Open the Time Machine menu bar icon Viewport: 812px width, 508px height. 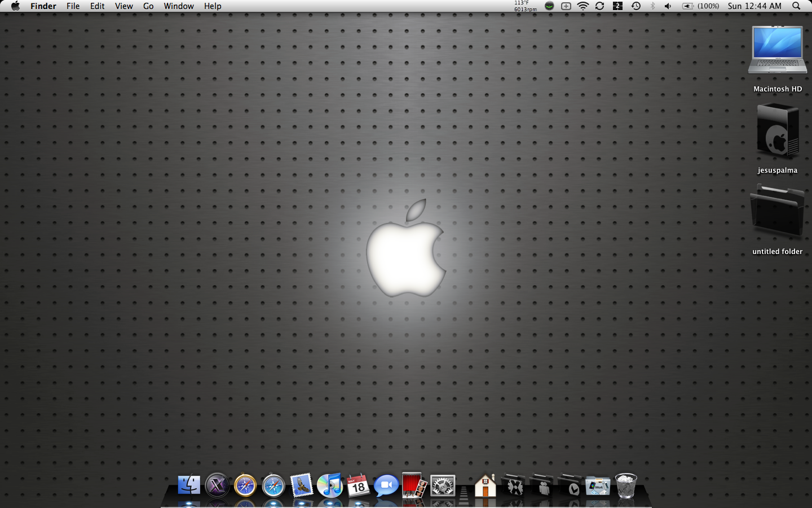[636, 6]
